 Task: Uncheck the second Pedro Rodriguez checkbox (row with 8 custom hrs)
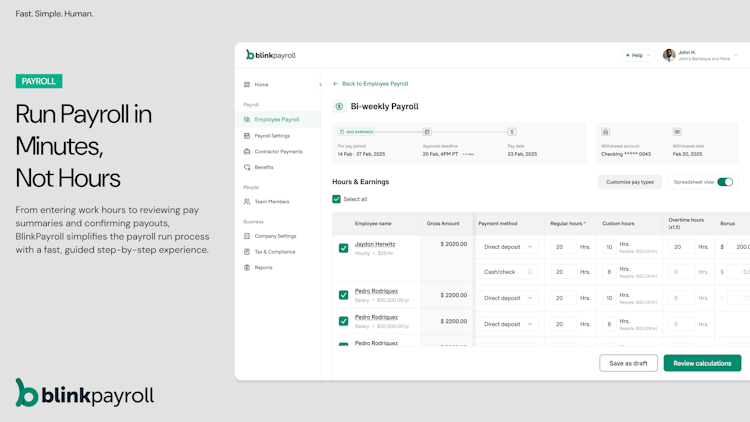[x=343, y=321]
